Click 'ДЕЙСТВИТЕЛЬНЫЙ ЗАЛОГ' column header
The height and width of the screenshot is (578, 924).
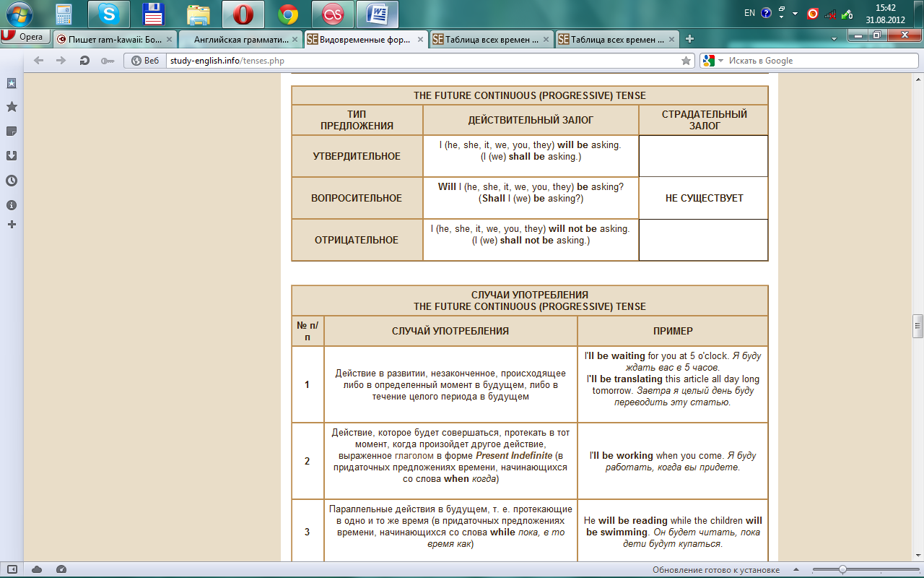[x=531, y=120]
